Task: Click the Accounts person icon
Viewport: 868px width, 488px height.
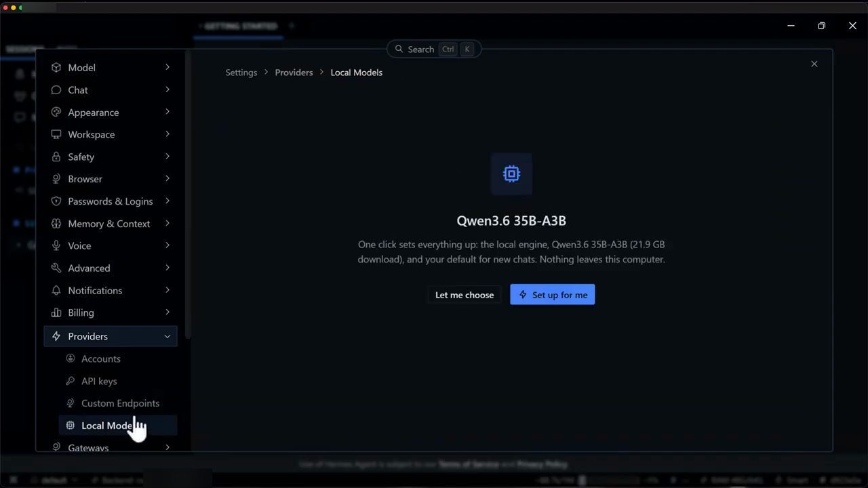Action: (70, 359)
